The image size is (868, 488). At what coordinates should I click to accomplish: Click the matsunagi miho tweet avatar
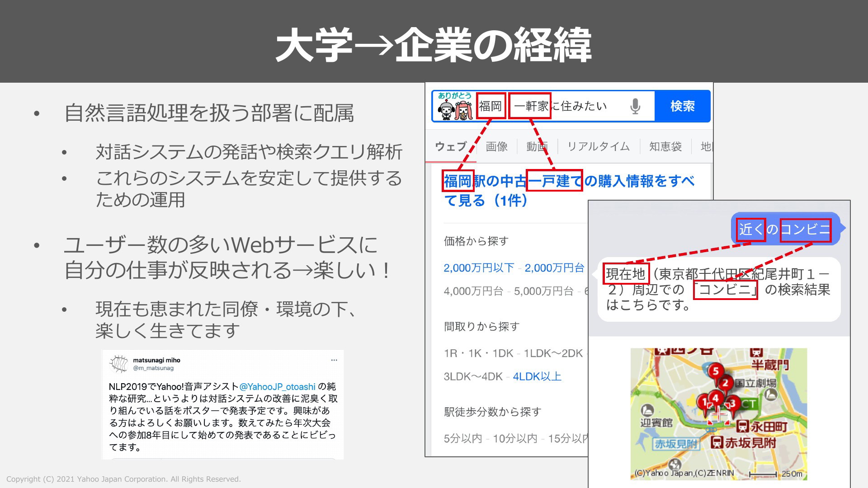coord(119,364)
